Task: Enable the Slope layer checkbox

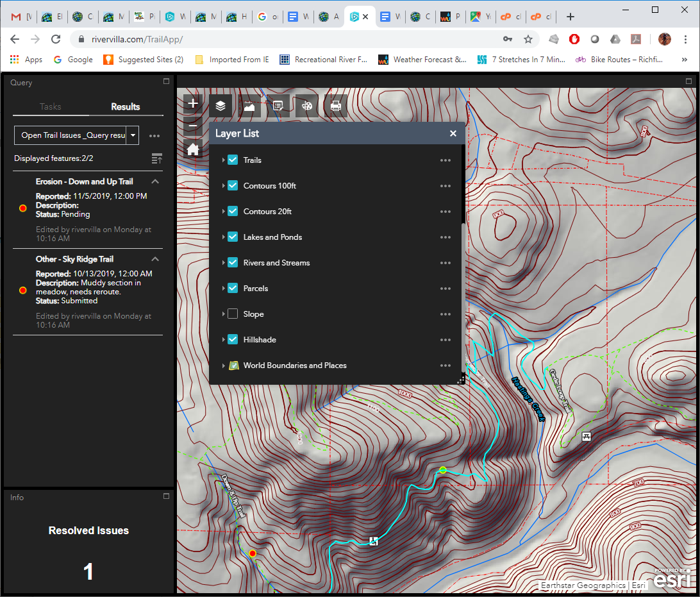Action: click(233, 314)
